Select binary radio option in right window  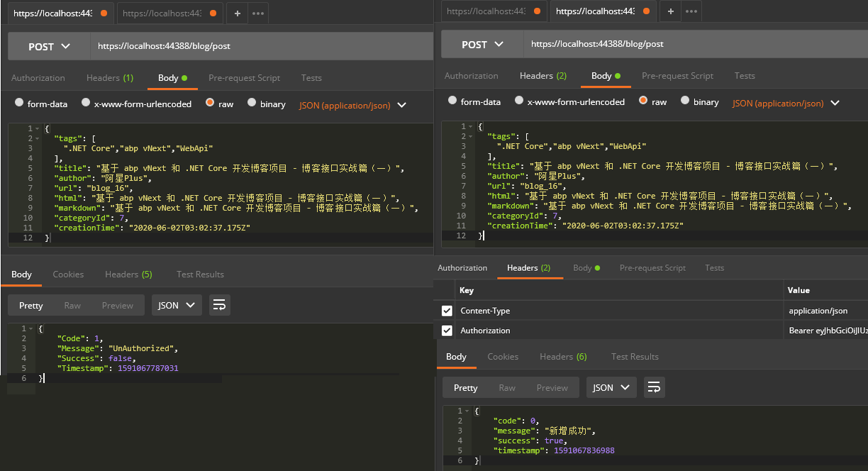tap(685, 101)
